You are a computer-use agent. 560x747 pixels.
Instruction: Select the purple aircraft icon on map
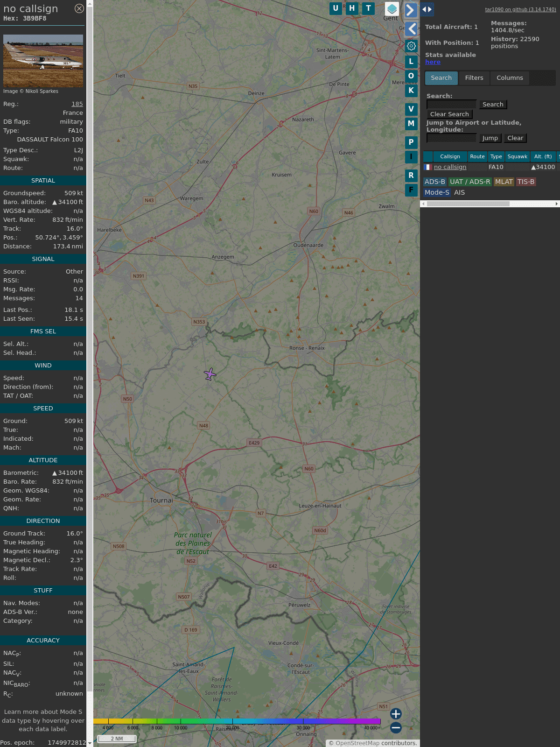tap(210, 374)
